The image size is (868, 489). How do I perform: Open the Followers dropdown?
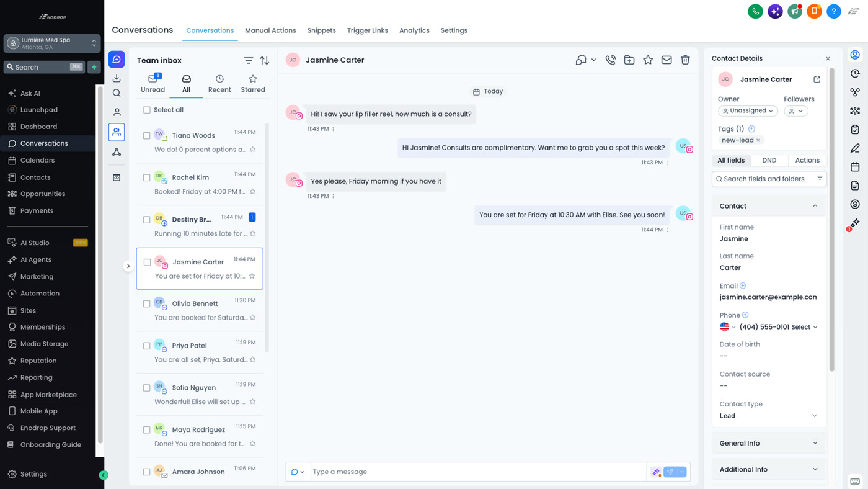coord(796,111)
